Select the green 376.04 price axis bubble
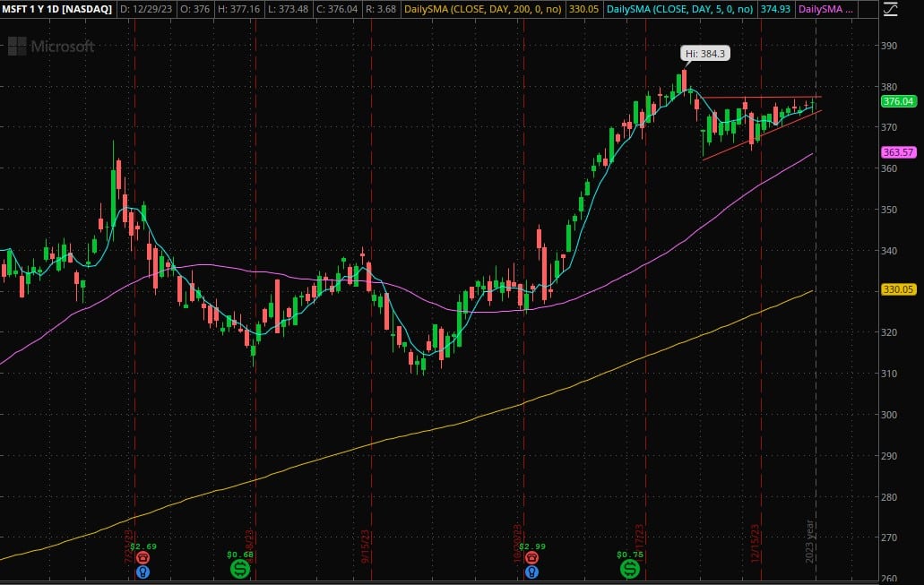This screenshot has height=585, width=924. [898, 101]
